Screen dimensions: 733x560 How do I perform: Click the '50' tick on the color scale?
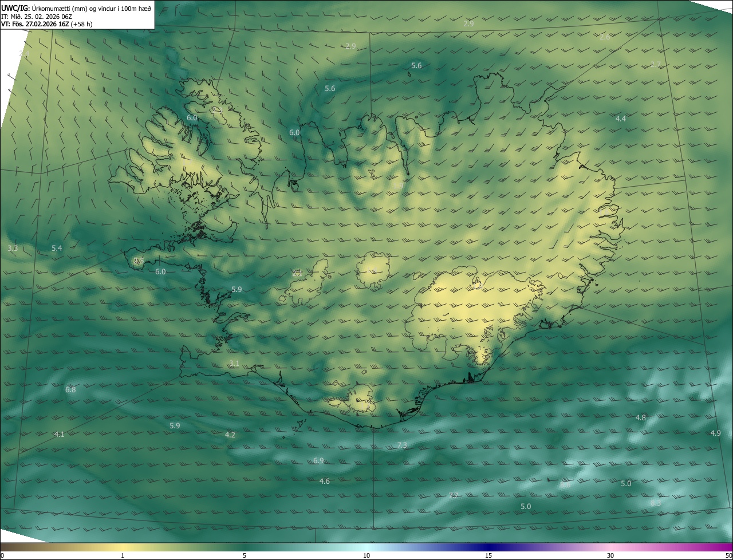(x=728, y=555)
